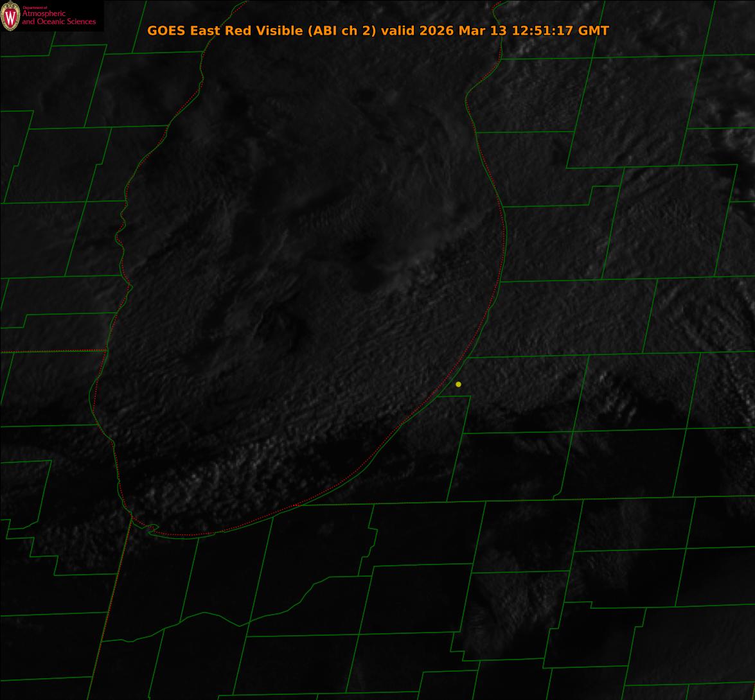Image resolution: width=755 pixels, height=700 pixels.
Task: Click the yellow dot location marker
Action: tap(458, 384)
